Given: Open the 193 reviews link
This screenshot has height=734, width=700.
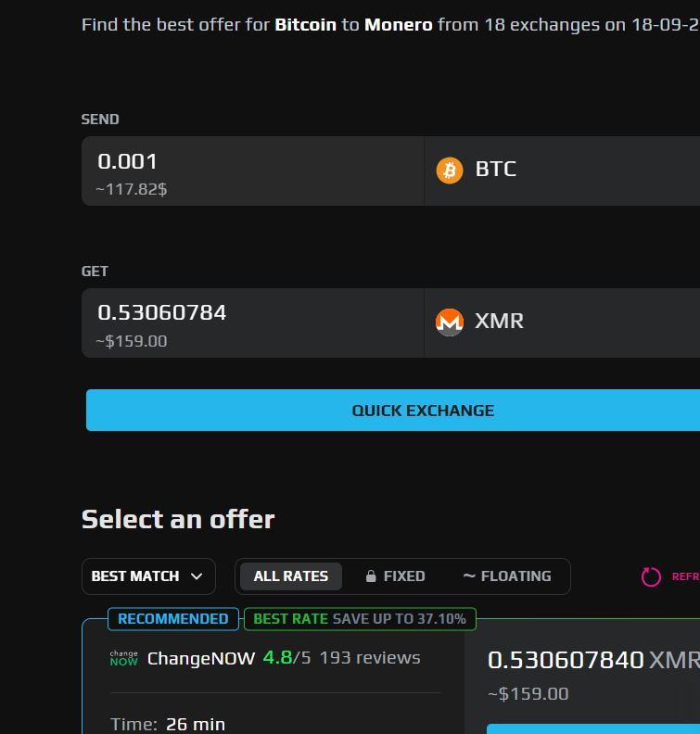Looking at the screenshot, I should pos(370,658).
